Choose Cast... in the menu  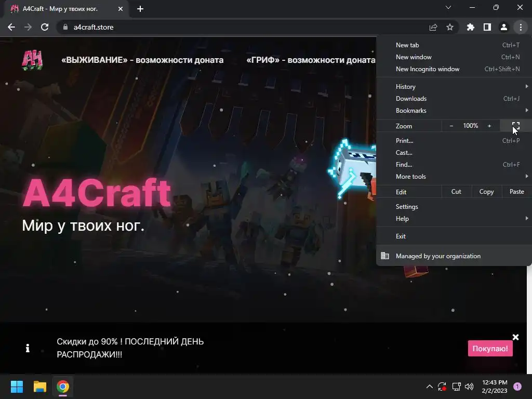(x=454, y=153)
